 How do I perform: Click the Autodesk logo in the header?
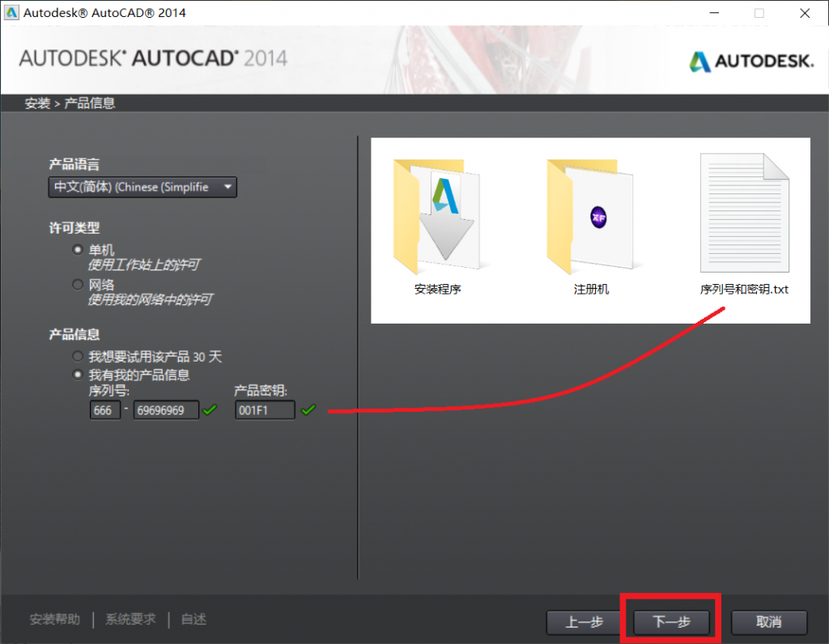(751, 61)
